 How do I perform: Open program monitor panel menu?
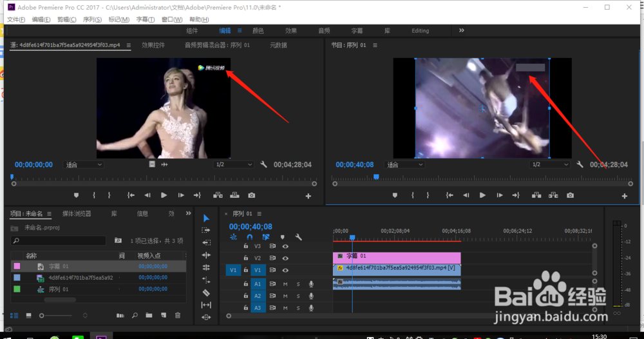click(375, 45)
